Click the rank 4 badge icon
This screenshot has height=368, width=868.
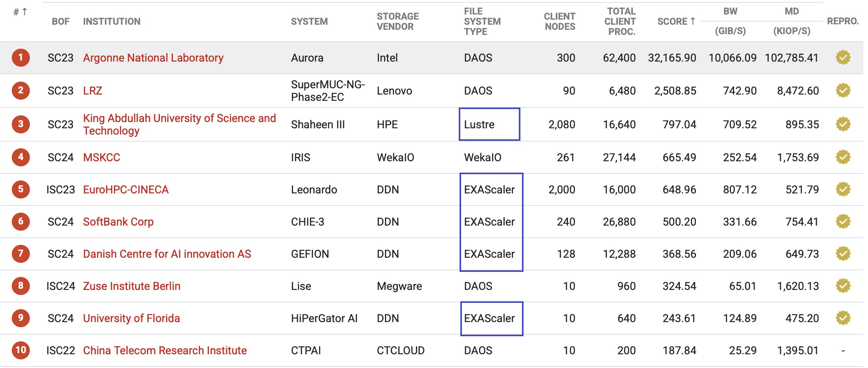coord(21,157)
